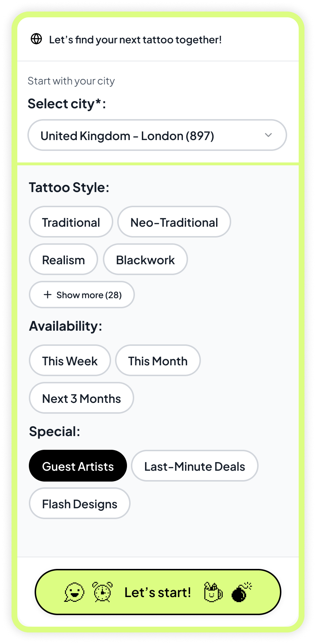Select This Week availability
Image resolution: width=316 pixels, height=644 pixels.
tap(70, 361)
